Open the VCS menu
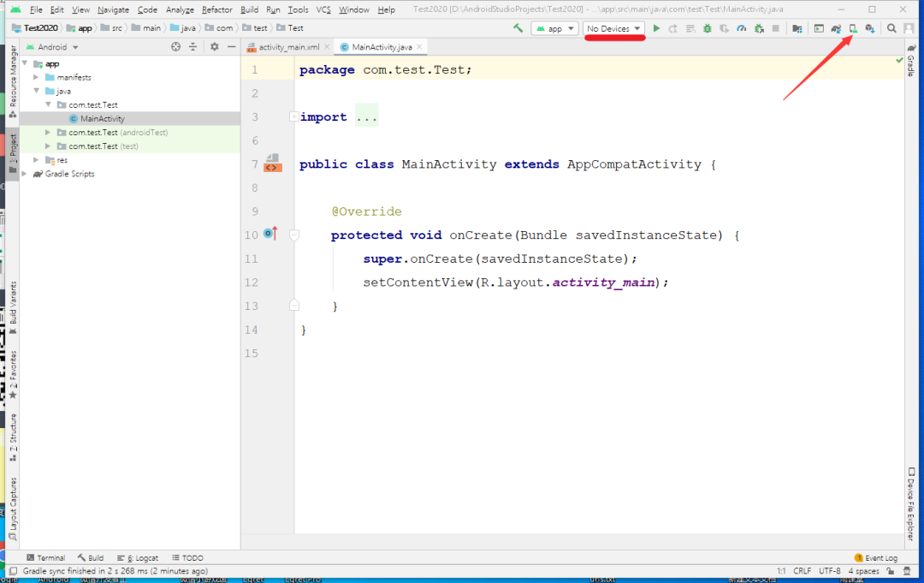The height and width of the screenshot is (583, 924). 323,9
